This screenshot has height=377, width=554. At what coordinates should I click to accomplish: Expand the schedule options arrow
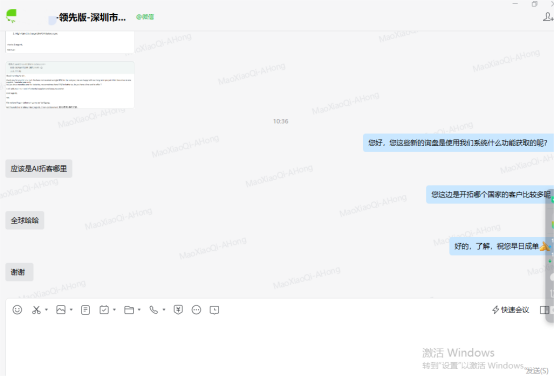coord(114,310)
